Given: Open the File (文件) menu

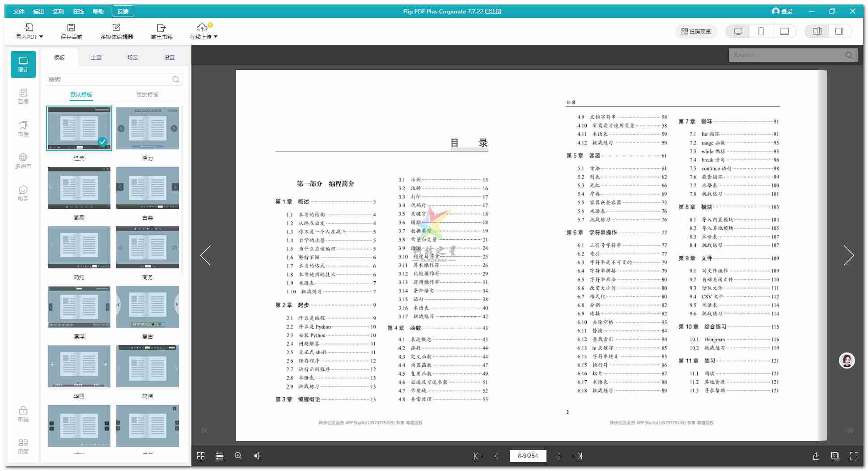Looking at the screenshot, I should coord(19,11).
